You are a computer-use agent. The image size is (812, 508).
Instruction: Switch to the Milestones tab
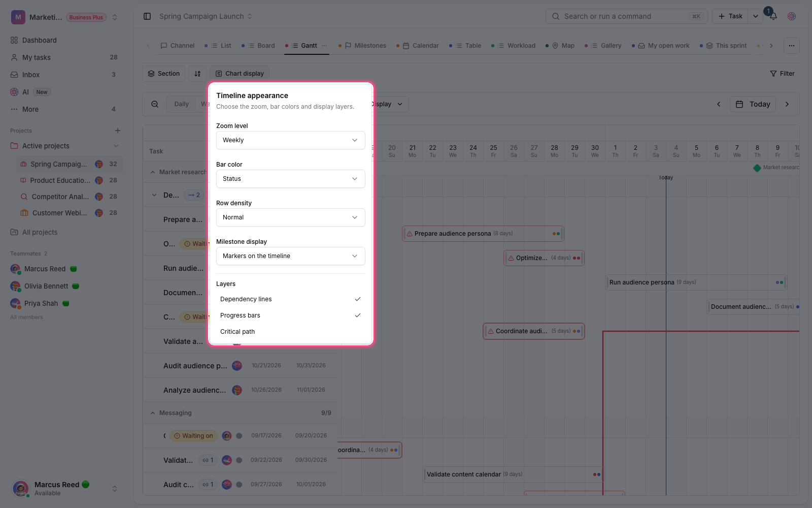point(362,46)
